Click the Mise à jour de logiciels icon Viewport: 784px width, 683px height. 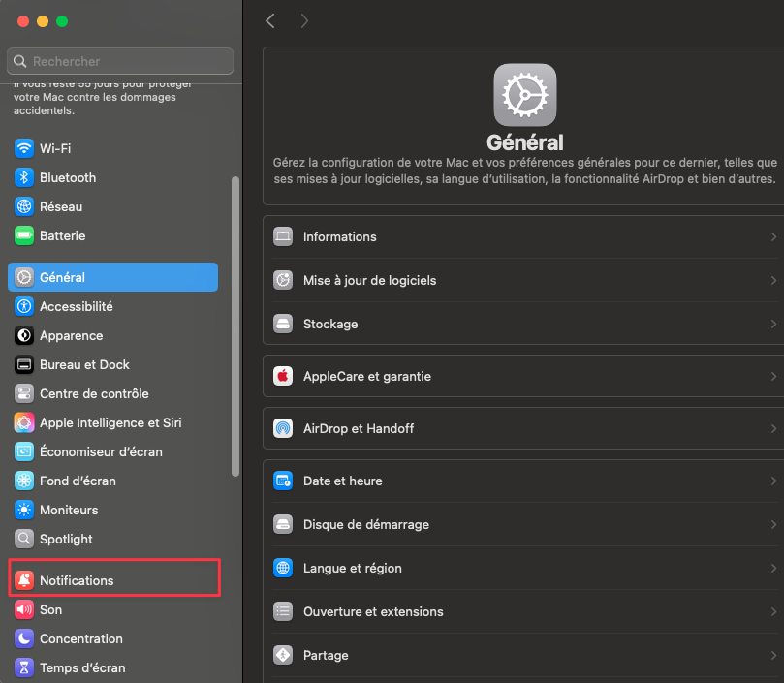point(283,280)
